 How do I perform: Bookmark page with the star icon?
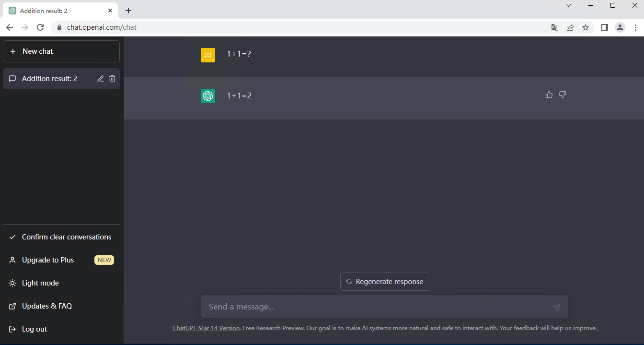586,27
